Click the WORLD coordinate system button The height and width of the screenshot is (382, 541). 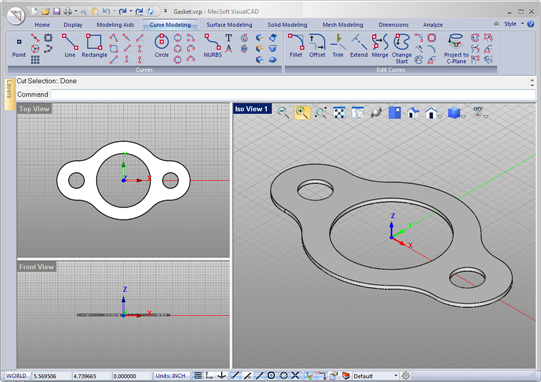point(16,375)
